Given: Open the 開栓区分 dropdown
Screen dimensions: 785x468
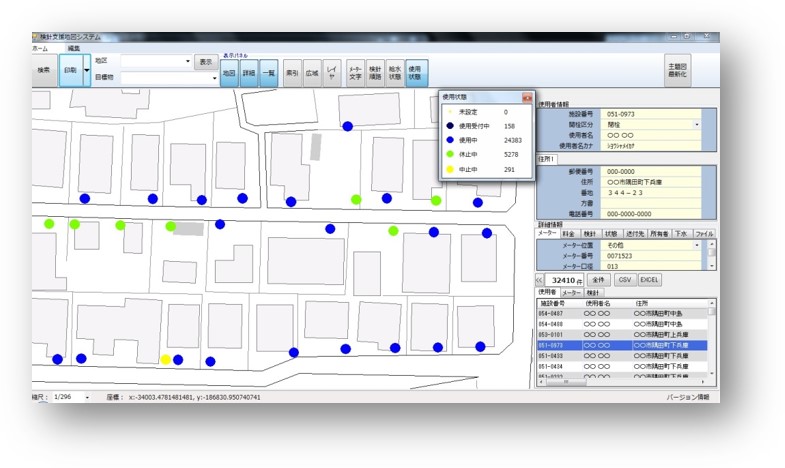Looking at the screenshot, I should click(697, 125).
